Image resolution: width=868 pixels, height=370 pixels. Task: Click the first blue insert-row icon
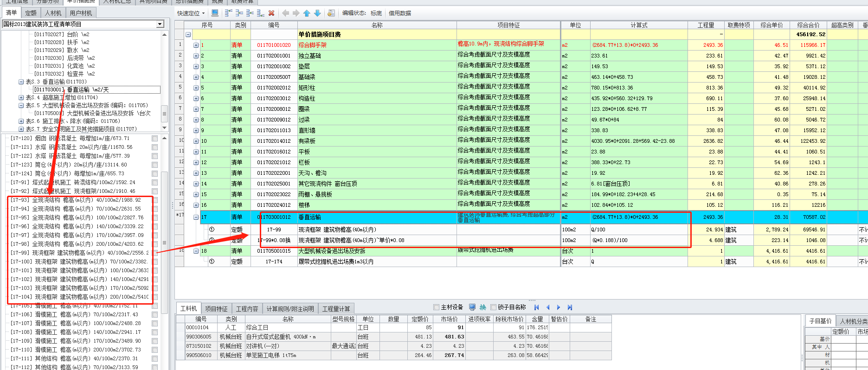coord(228,13)
